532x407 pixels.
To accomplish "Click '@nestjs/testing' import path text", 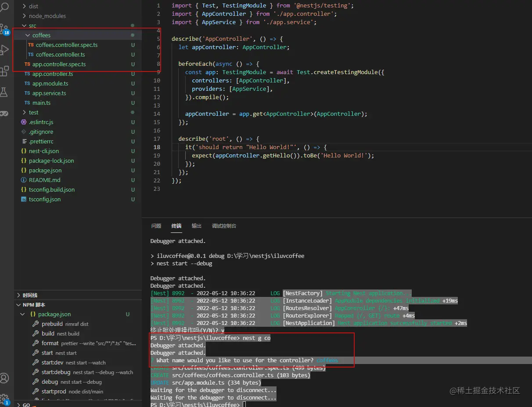I will coord(323,5).
